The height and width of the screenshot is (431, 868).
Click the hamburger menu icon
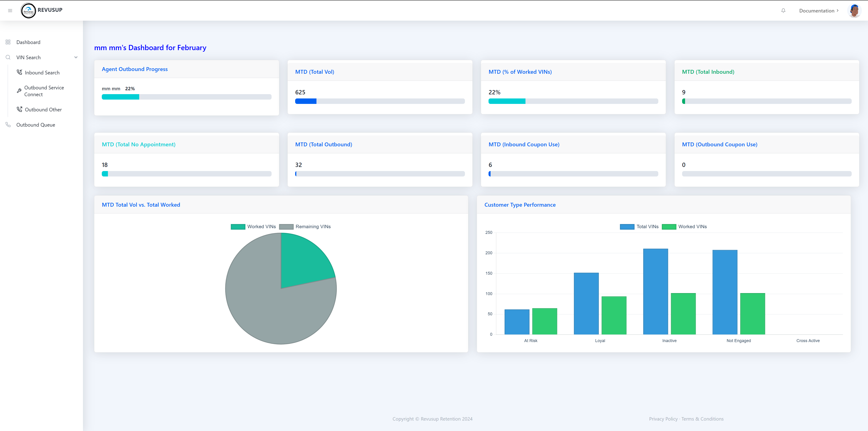pos(10,10)
